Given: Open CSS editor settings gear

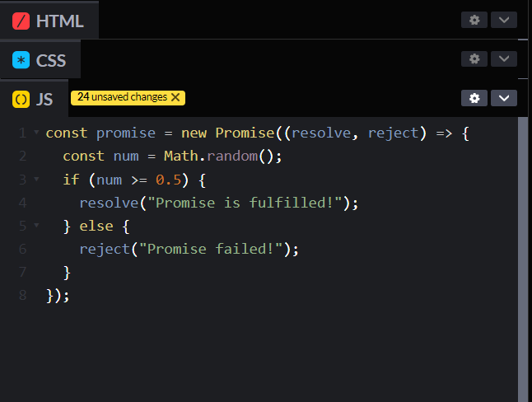Looking at the screenshot, I should pos(474,58).
